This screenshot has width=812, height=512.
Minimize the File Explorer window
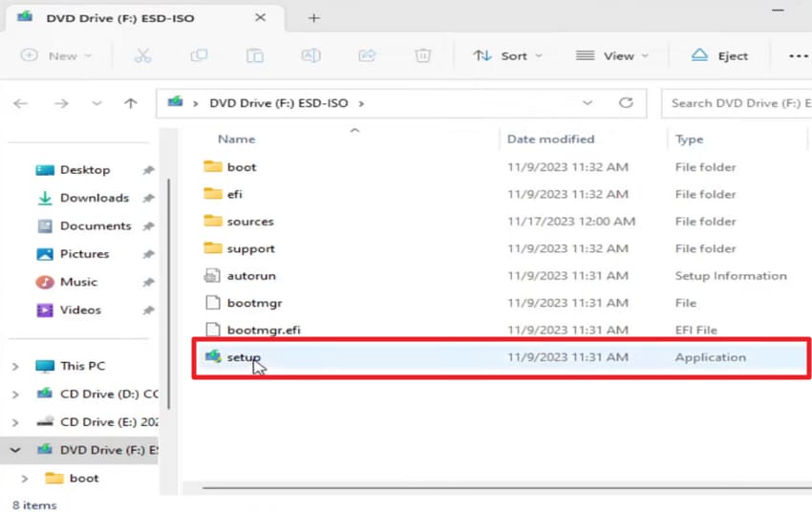778,11
